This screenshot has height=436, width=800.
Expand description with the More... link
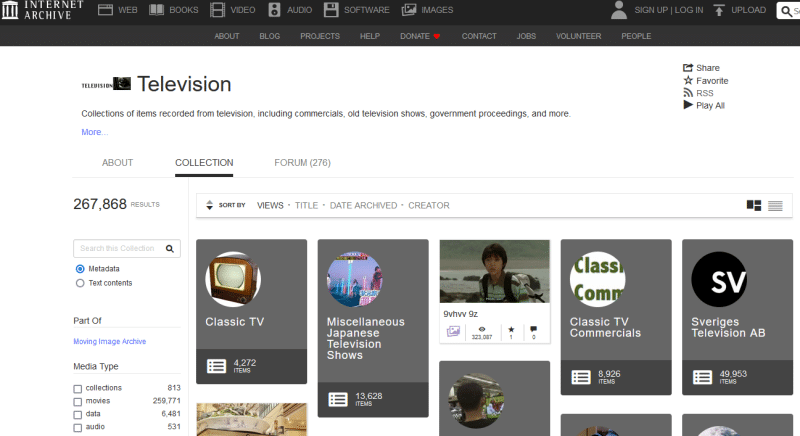[x=94, y=132]
